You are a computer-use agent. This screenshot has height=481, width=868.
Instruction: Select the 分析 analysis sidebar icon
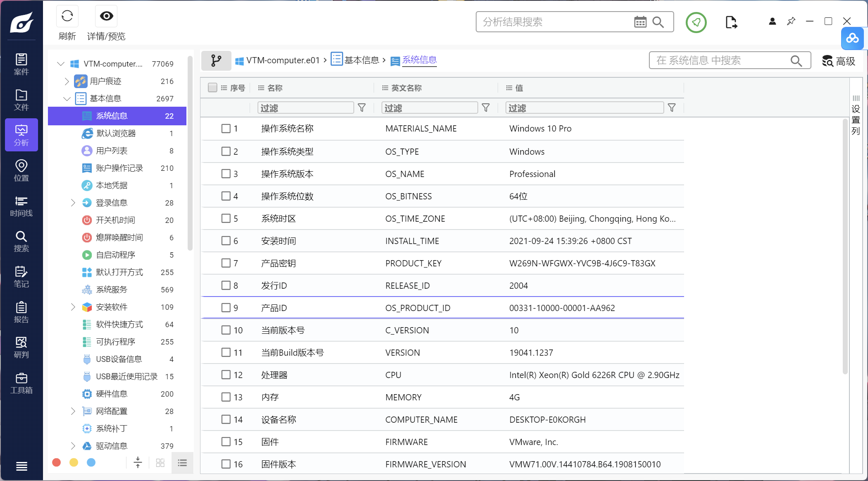click(x=21, y=135)
